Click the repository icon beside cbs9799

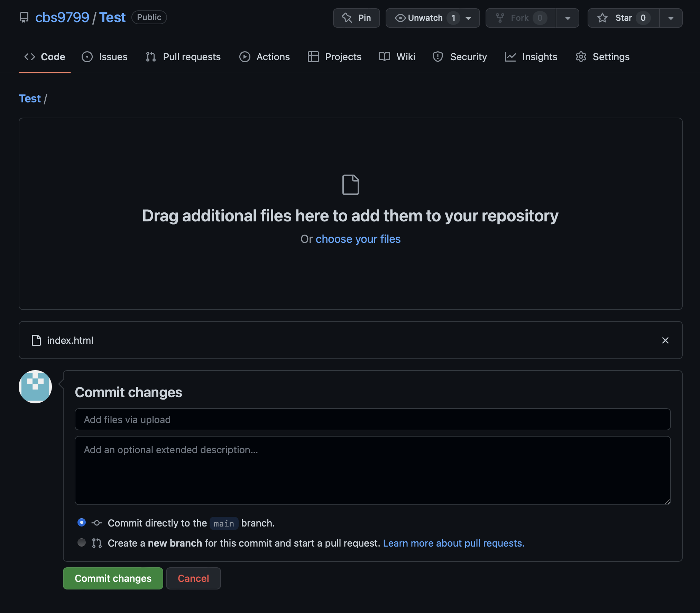click(24, 17)
